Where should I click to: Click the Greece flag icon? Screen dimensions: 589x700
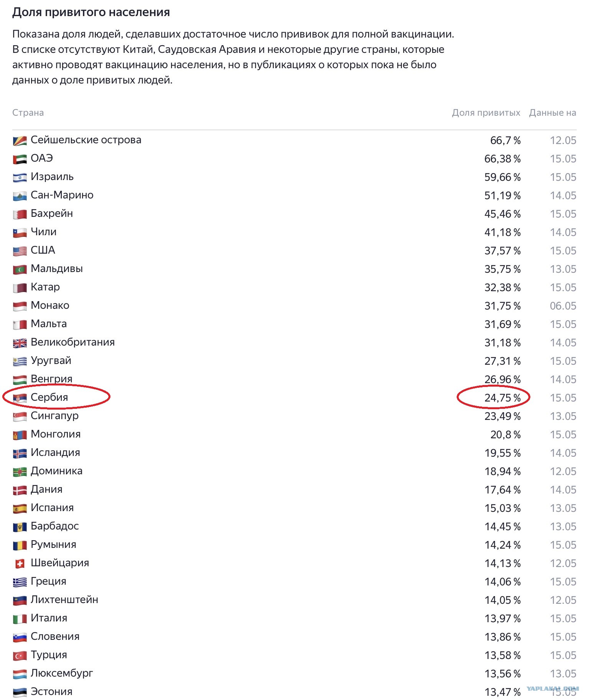pos(20,582)
